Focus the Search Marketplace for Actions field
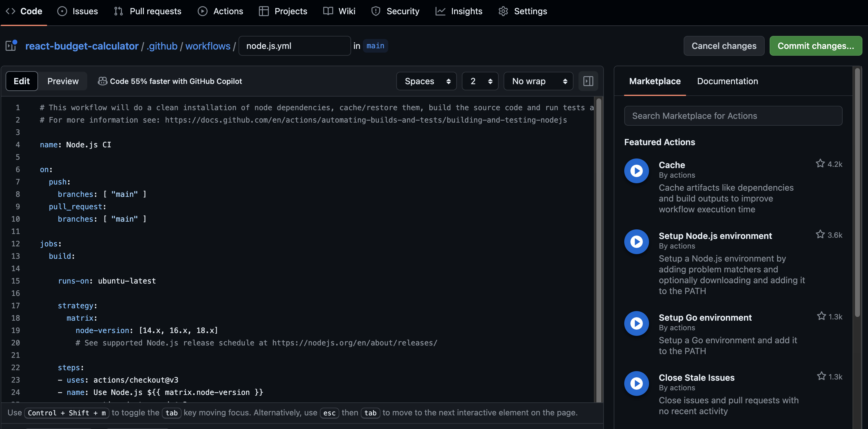The height and width of the screenshot is (429, 868). click(x=733, y=116)
